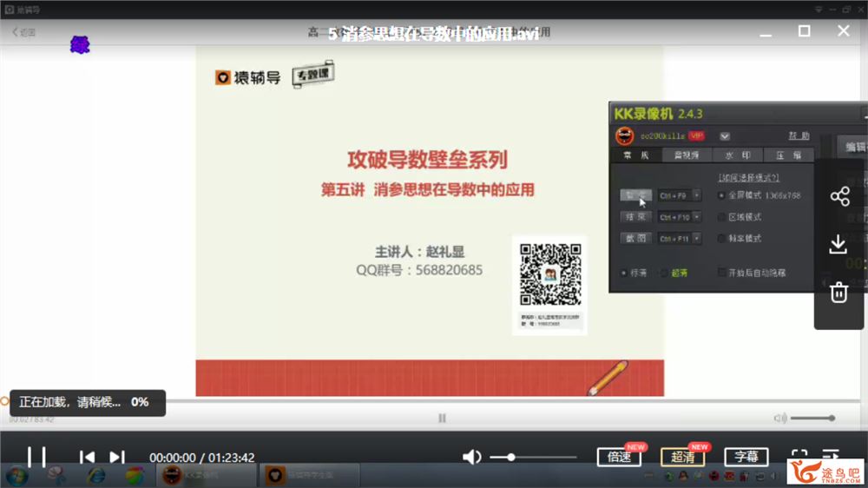Screen dimensions: 868x488
Task: Maximize the video player window
Action: 805,31
